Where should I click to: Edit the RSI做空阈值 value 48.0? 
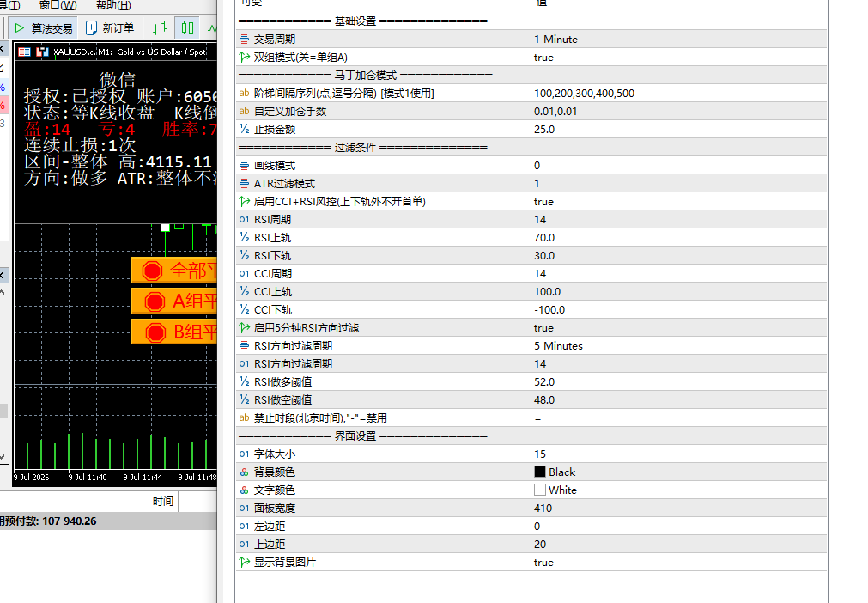coord(678,399)
